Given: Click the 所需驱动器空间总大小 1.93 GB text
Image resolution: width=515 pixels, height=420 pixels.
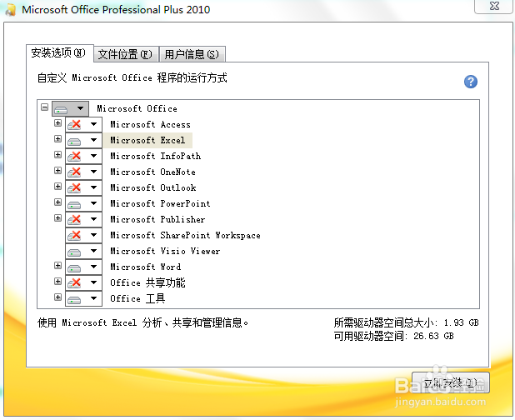Looking at the screenshot, I should pyautogui.click(x=406, y=322).
